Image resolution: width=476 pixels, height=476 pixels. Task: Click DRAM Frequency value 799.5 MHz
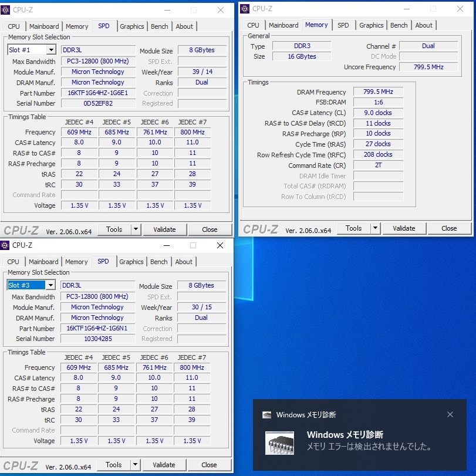378,92
